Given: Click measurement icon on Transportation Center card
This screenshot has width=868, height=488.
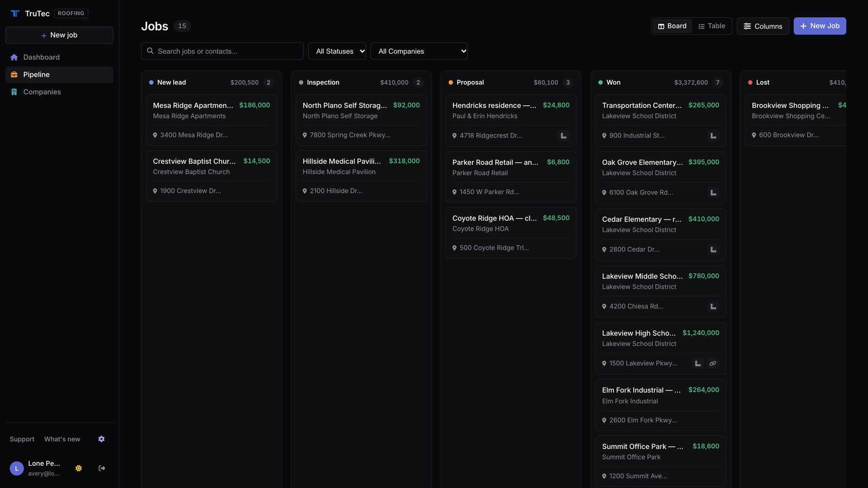Looking at the screenshot, I should point(713,136).
